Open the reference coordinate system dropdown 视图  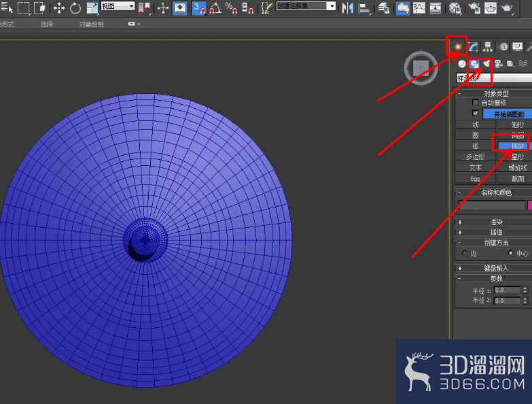pyautogui.click(x=118, y=6)
